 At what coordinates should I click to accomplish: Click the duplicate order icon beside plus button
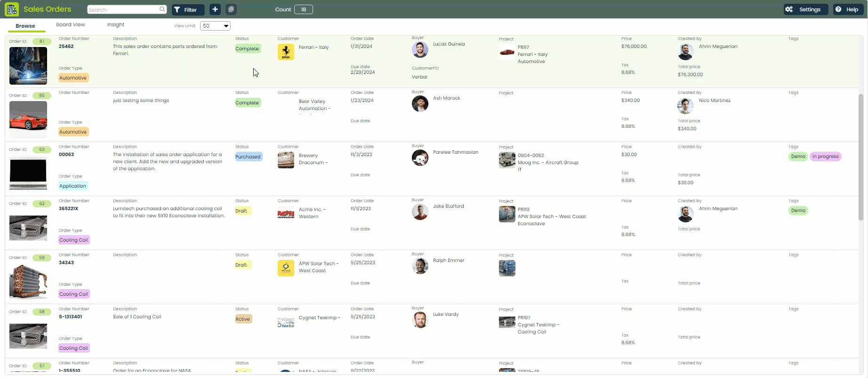pos(231,9)
